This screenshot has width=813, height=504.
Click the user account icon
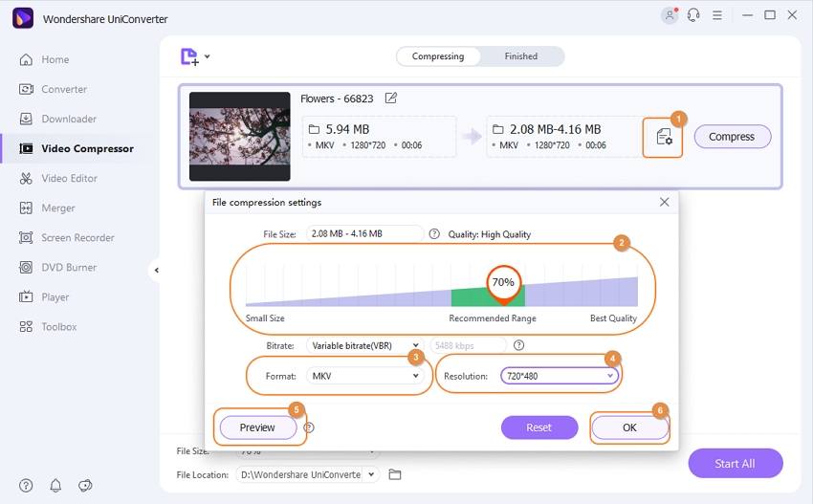coord(670,15)
